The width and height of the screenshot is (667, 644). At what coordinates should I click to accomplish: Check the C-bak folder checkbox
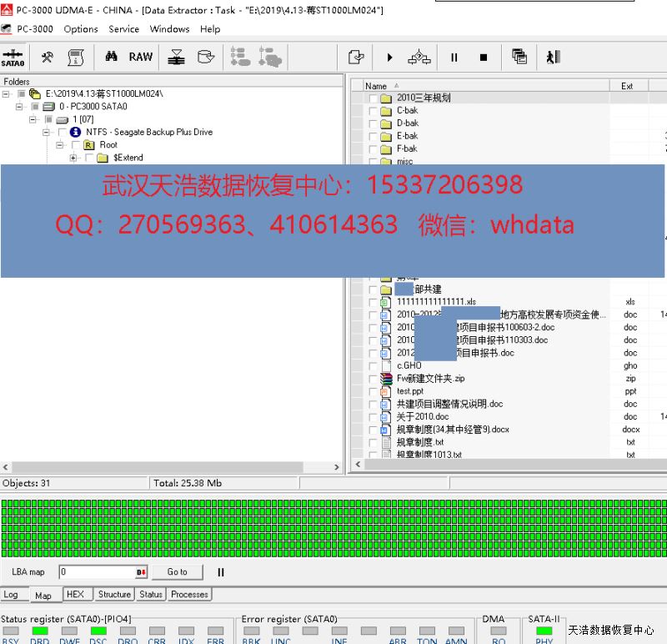pos(372,111)
